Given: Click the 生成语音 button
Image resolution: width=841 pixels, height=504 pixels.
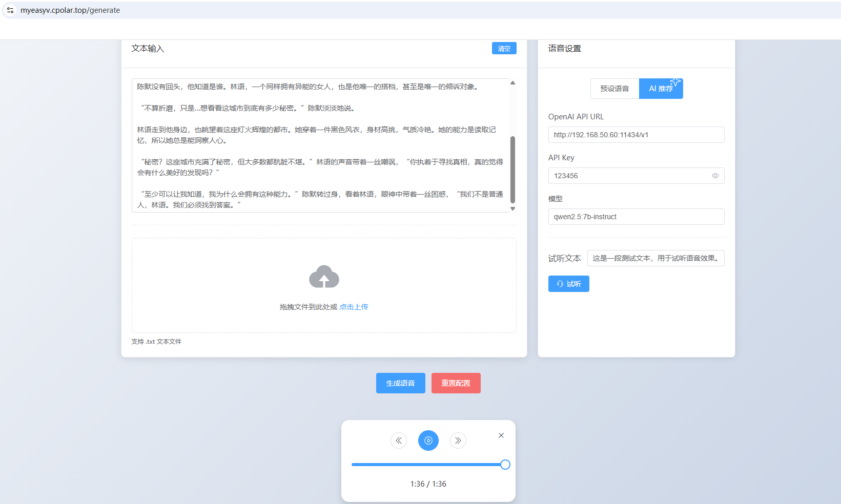Looking at the screenshot, I should tap(401, 383).
